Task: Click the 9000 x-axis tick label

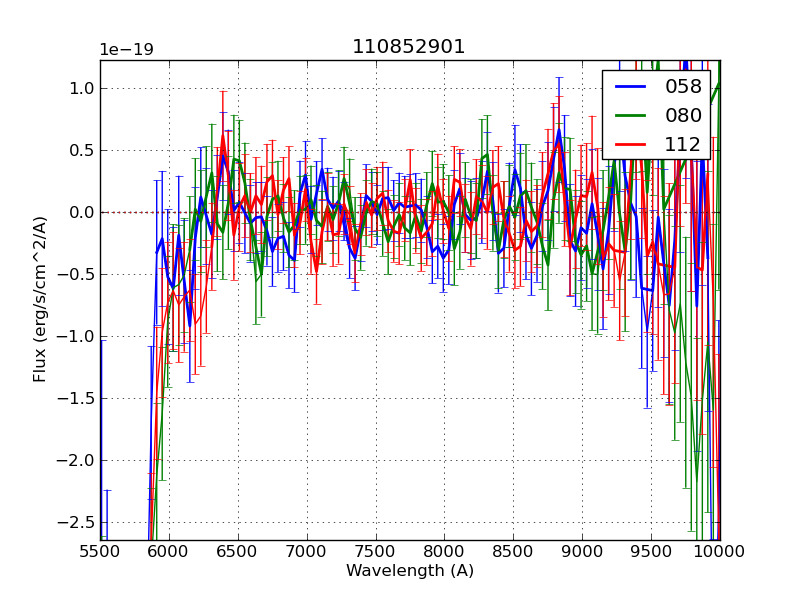Action: pyautogui.click(x=583, y=551)
